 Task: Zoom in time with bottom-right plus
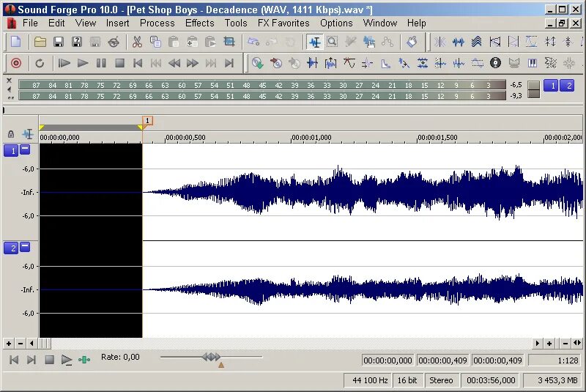549,343
